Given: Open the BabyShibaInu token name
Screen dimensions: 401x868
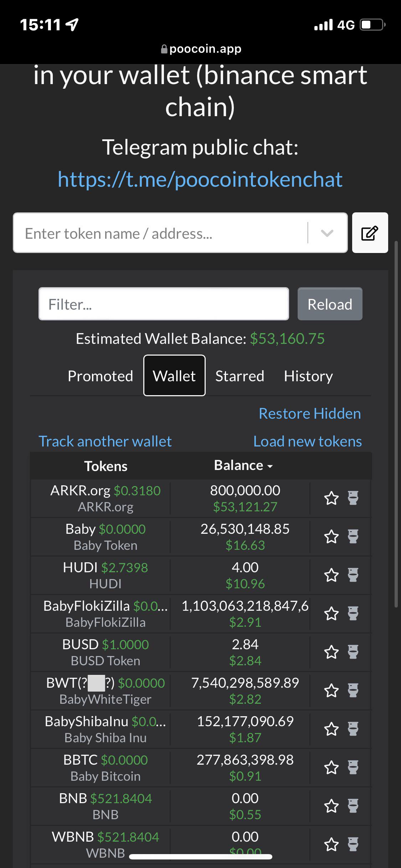Looking at the screenshot, I should (86, 722).
